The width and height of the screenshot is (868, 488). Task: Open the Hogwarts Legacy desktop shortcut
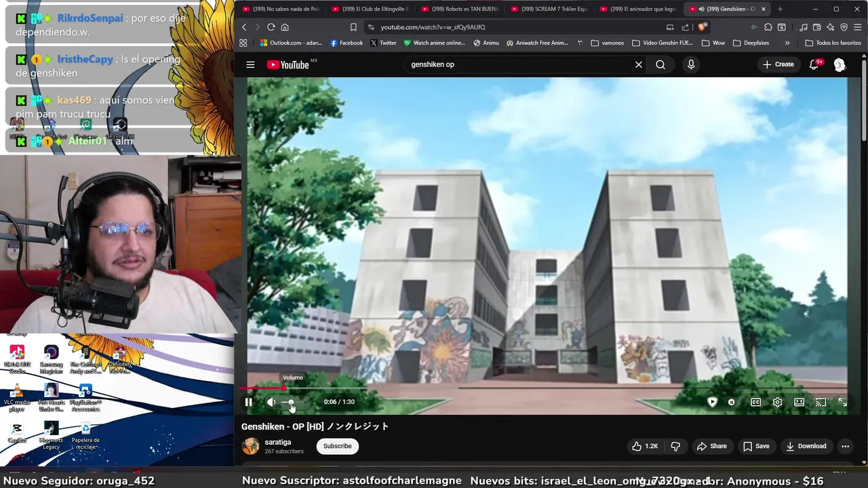[51, 435]
